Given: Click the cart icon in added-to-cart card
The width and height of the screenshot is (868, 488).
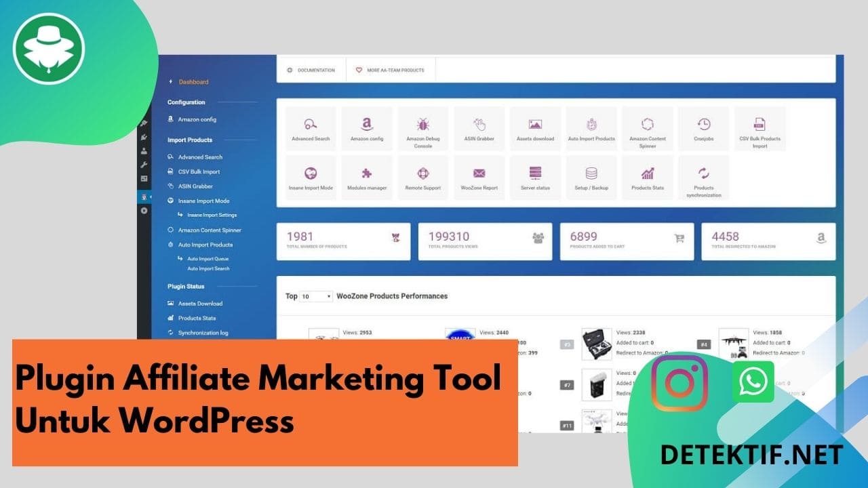Looking at the screenshot, I should click(679, 238).
